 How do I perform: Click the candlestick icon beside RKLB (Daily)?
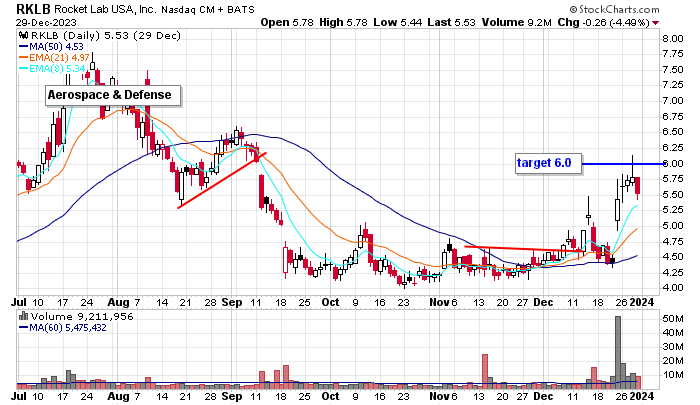click(23, 36)
